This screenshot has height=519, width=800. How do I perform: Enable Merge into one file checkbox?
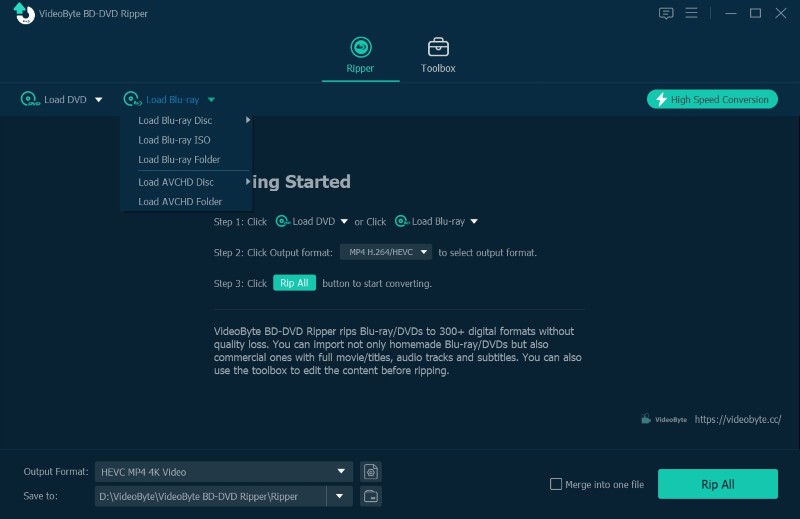[x=556, y=484]
